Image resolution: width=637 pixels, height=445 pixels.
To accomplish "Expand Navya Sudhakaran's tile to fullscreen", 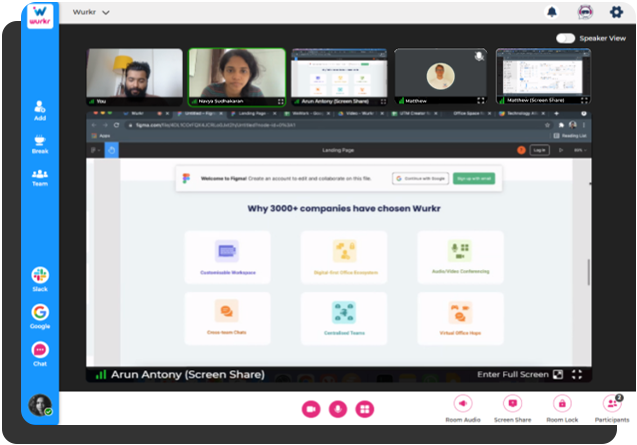I will click(x=281, y=101).
